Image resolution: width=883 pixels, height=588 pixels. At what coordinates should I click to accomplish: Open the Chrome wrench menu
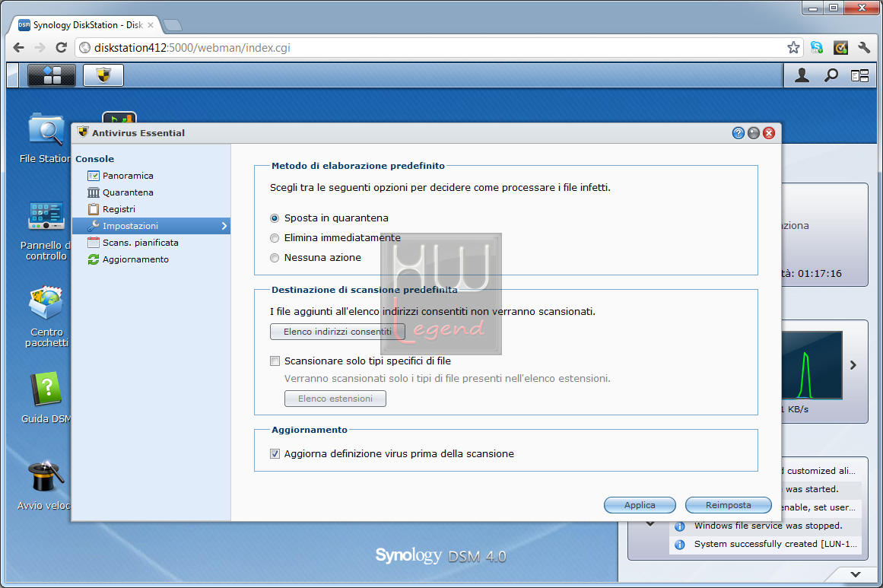(x=864, y=48)
